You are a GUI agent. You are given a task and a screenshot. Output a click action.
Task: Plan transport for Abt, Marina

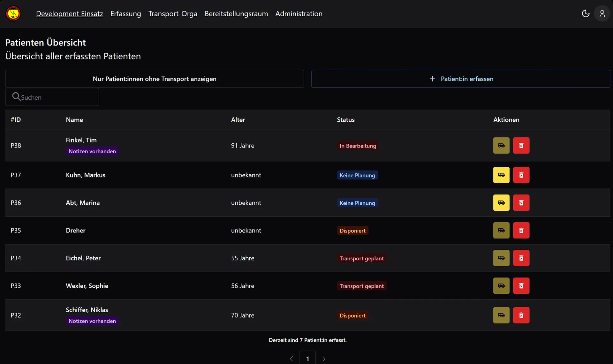[501, 203]
